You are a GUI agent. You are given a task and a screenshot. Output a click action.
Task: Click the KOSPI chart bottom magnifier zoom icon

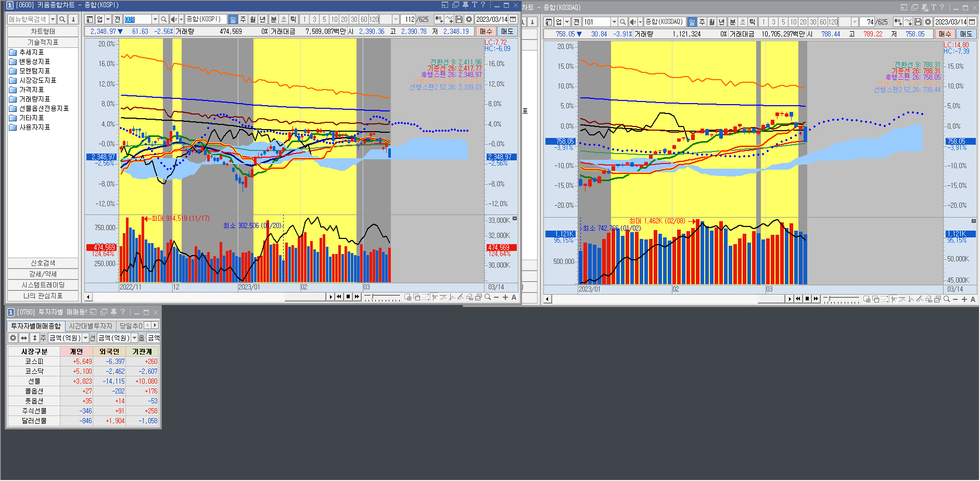pos(488,297)
